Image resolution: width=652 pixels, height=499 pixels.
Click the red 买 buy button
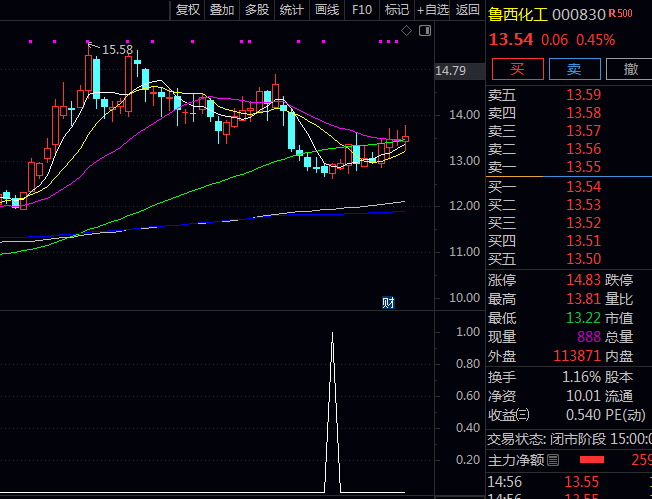pos(517,69)
